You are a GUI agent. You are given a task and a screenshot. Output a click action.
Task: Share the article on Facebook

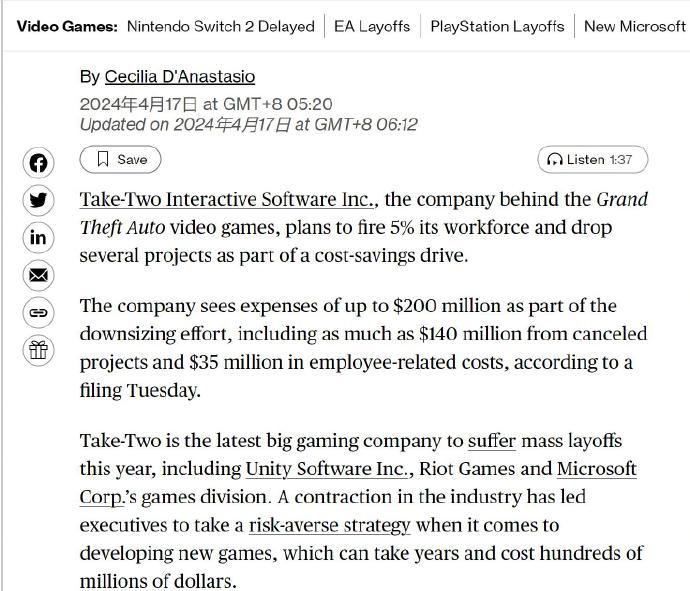point(38,163)
